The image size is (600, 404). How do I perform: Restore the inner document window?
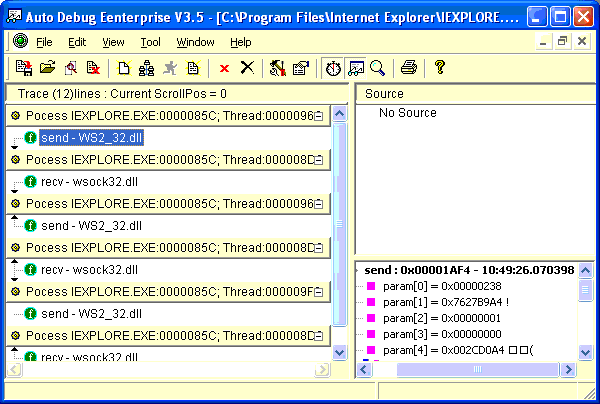(562, 41)
